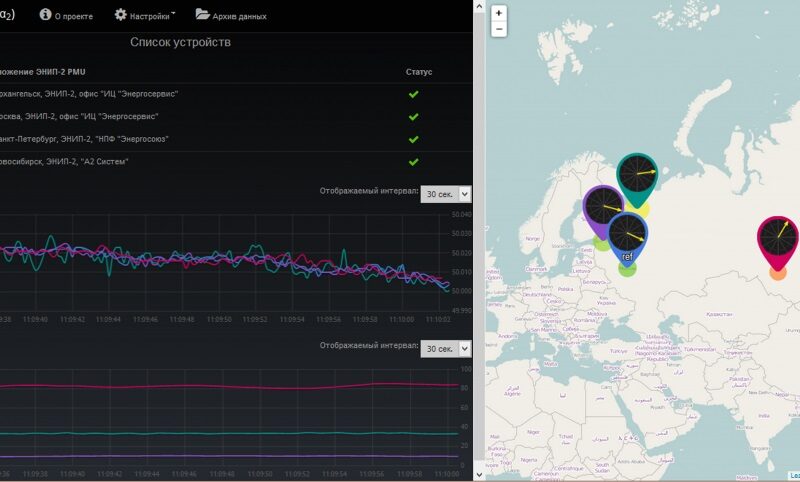The image size is (800, 482).
Task: Open the "Архив данных" menu item
Action: click(x=241, y=16)
